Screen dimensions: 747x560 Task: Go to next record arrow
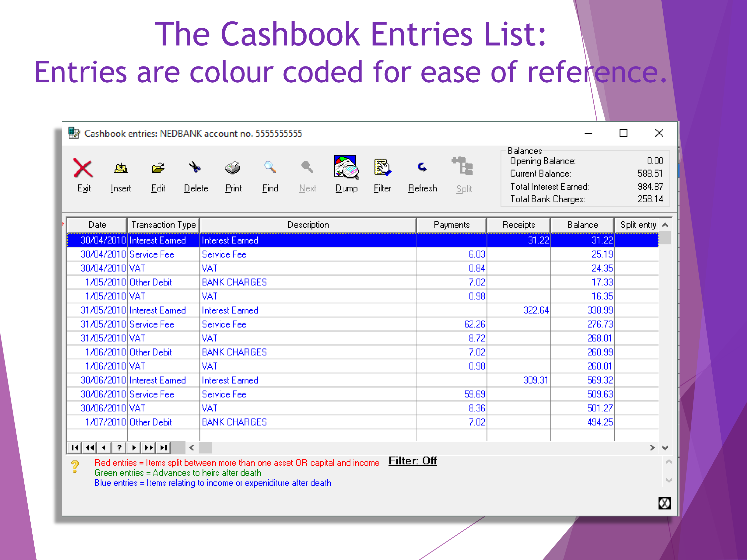[x=134, y=448]
